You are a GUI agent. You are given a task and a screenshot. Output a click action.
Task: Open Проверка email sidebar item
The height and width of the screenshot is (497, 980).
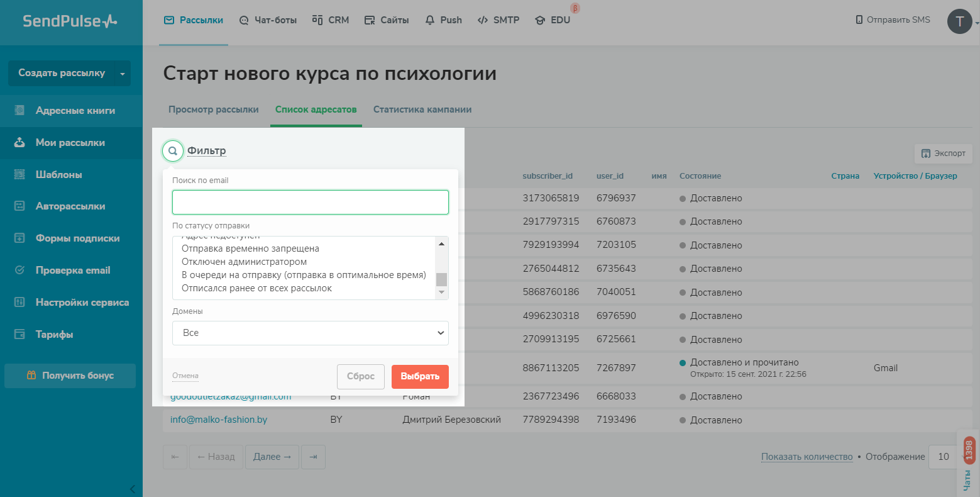point(71,271)
